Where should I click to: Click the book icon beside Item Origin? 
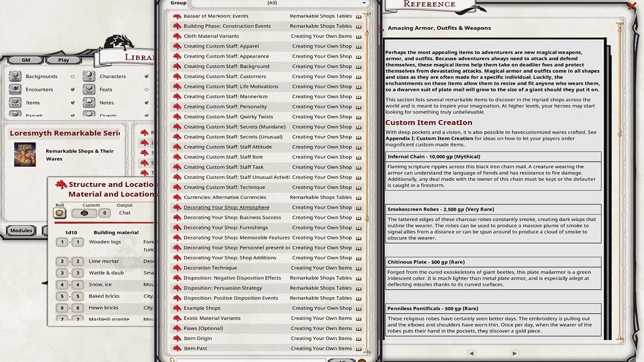click(x=358, y=338)
